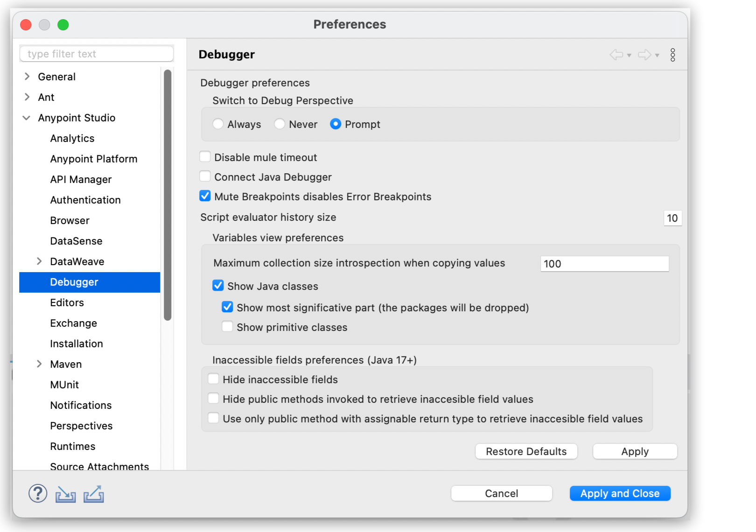The height and width of the screenshot is (532, 756).
Task: Expand the DataWeave tree node
Action: [x=39, y=261]
